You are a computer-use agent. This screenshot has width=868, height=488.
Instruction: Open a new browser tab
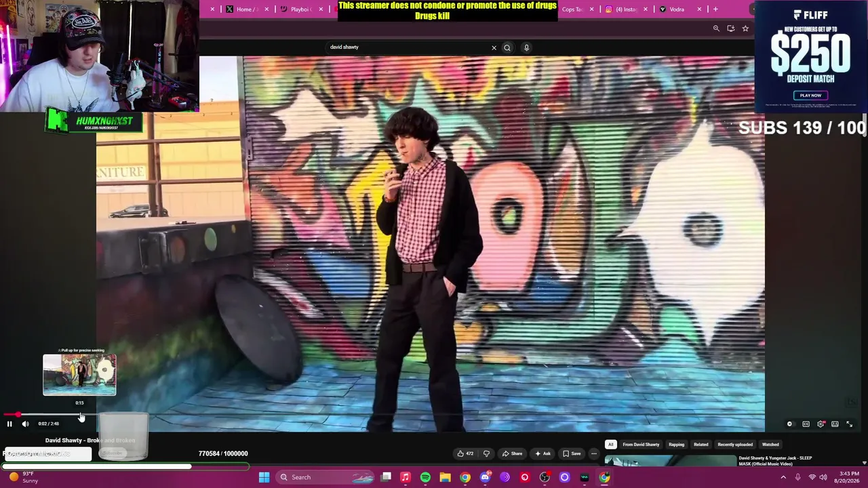[715, 9]
